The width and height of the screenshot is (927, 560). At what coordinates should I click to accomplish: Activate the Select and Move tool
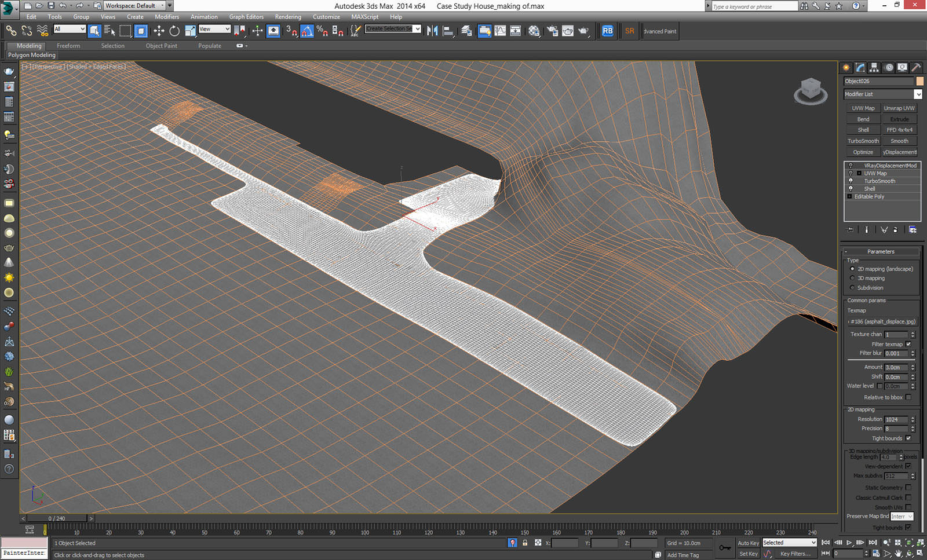point(159,31)
